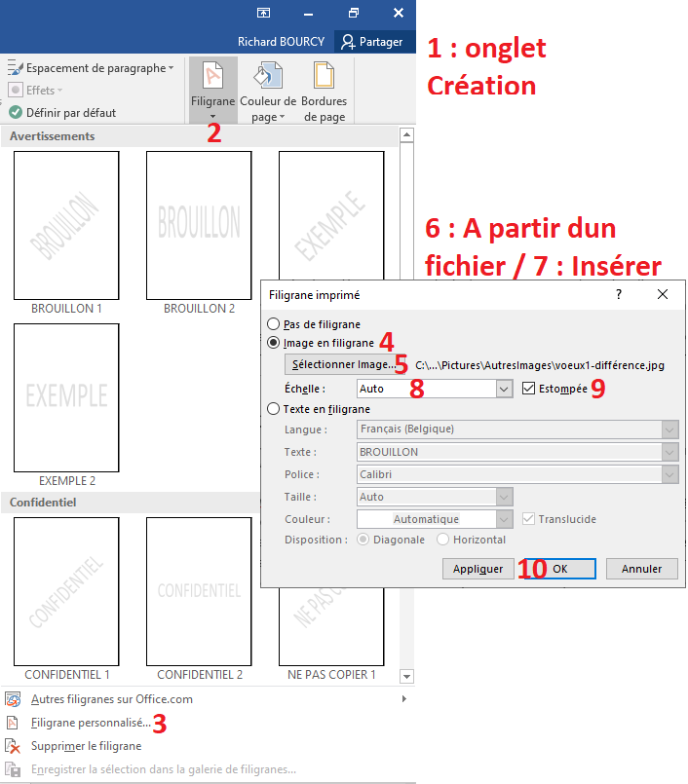Click the OK button

(560, 569)
